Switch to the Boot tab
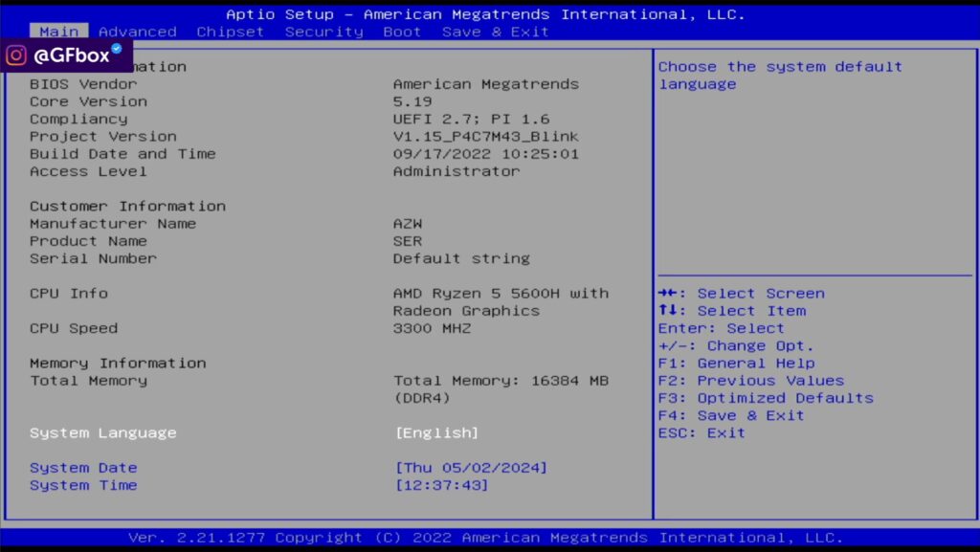Image resolution: width=980 pixels, height=552 pixels. (x=402, y=32)
